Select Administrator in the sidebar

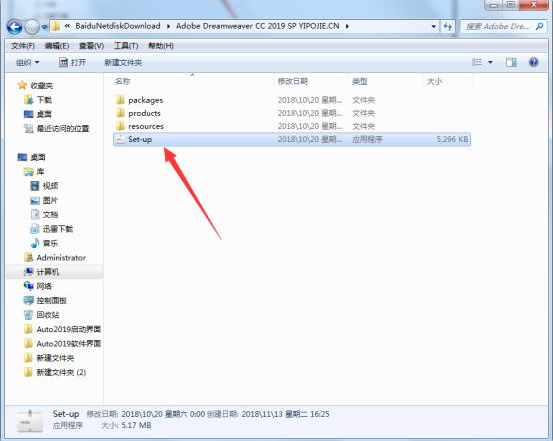[55, 258]
